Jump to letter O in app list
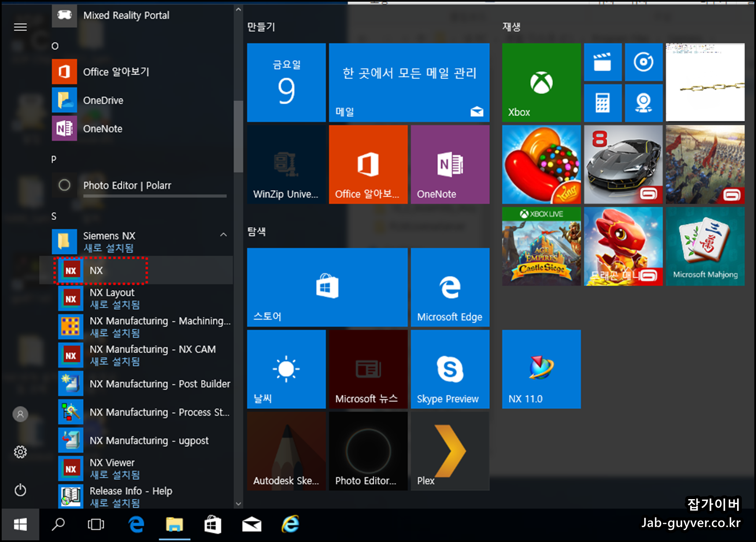Screen dimensions: 756x542 click(x=55, y=46)
